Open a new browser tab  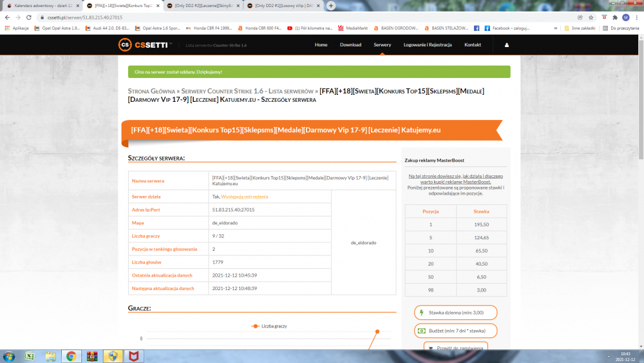(331, 6)
